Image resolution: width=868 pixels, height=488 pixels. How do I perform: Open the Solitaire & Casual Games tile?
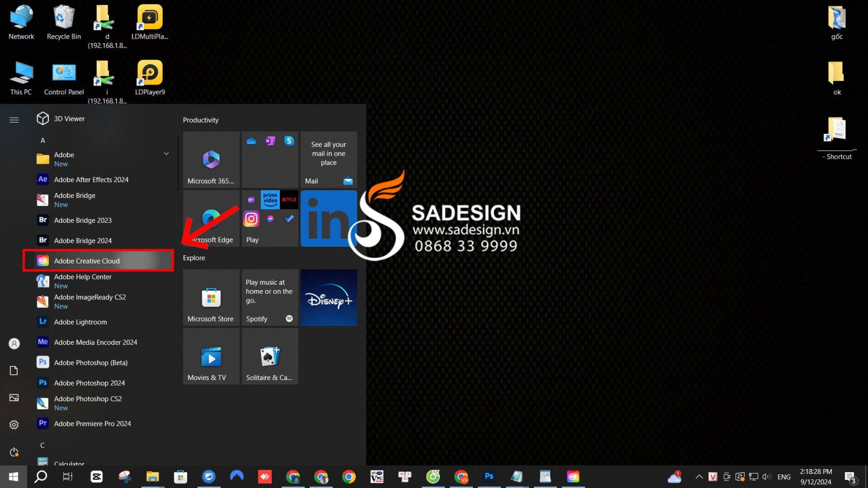point(270,356)
